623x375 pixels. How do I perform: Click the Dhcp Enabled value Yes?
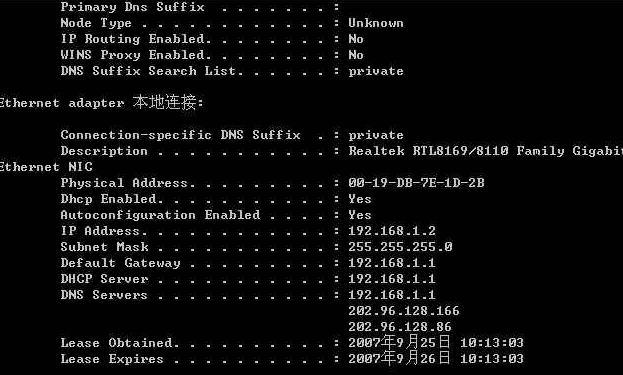(360, 199)
